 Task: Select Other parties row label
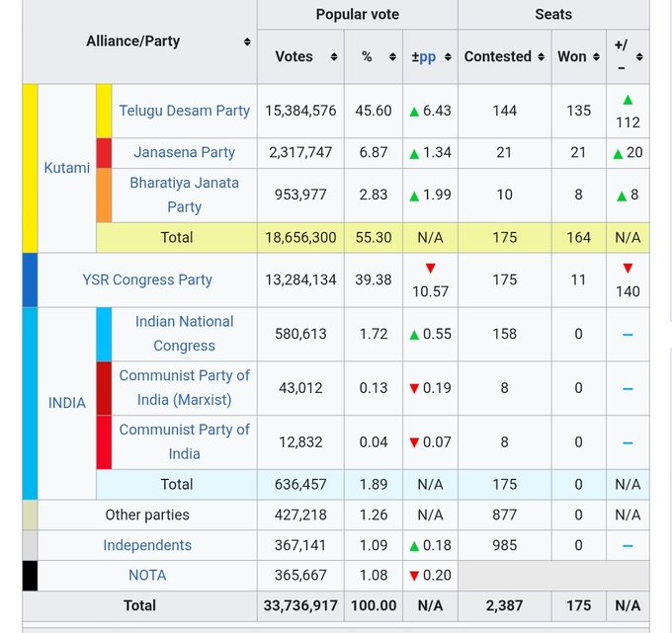pyautogui.click(x=147, y=514)
